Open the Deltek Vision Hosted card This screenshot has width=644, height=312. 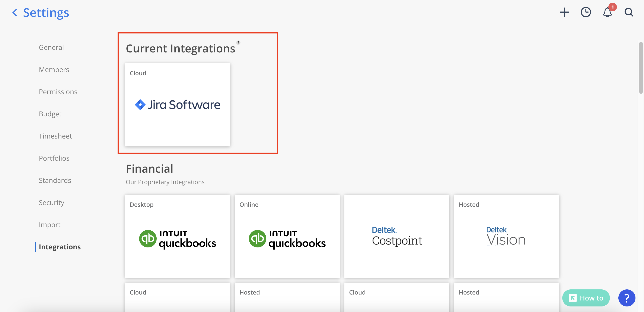pos(506,236)
